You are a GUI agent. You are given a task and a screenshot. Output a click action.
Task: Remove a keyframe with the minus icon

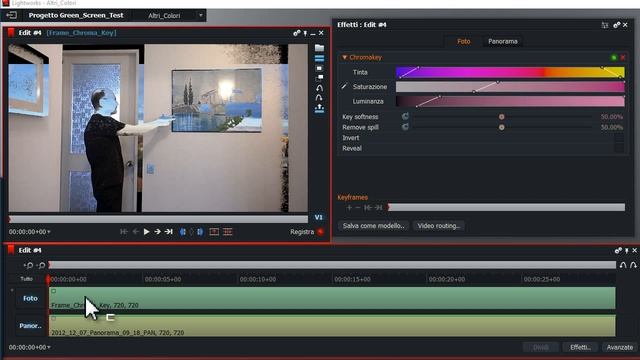pos(358,208)
